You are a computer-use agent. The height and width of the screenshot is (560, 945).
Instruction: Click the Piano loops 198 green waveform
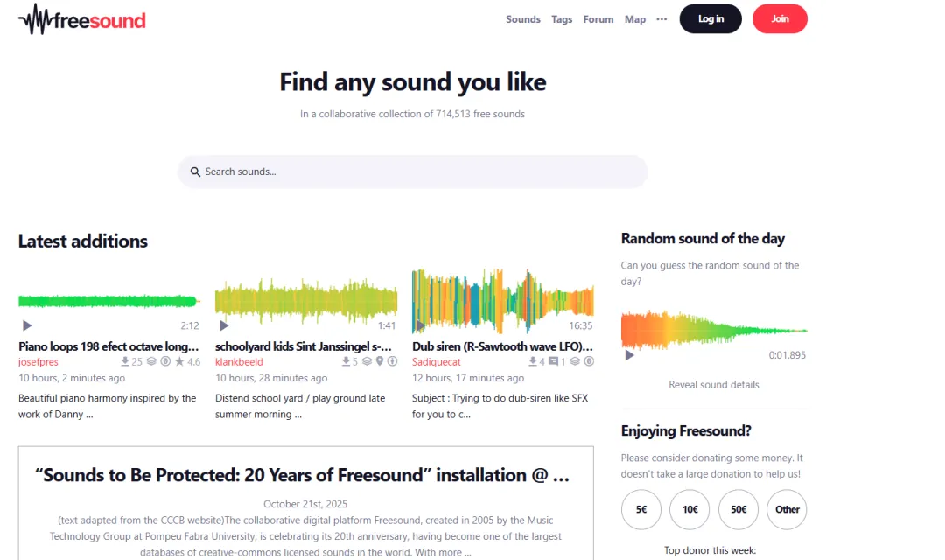(x=109, y=301)
